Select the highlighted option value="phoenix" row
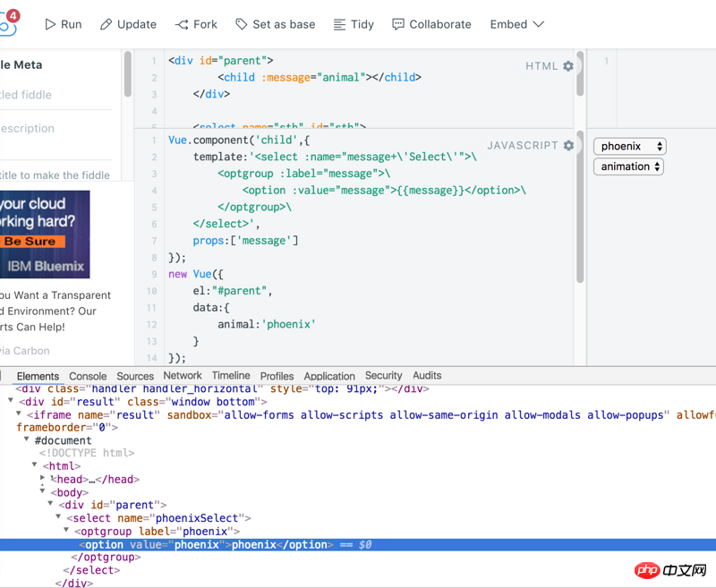This screenshot has width=716, height=588. coord(358,545)
